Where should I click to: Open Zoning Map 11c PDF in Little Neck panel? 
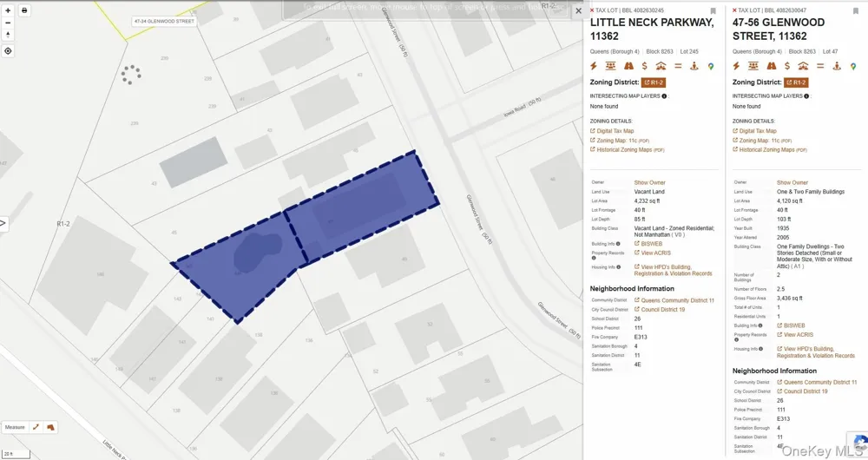620,141
